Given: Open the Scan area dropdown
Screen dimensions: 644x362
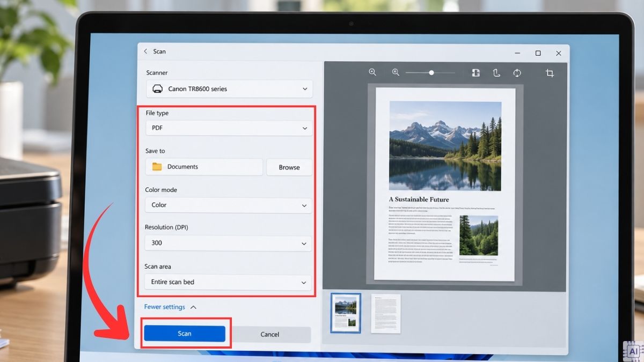Looking at the screenshot, I should click(x=228, y=282).
